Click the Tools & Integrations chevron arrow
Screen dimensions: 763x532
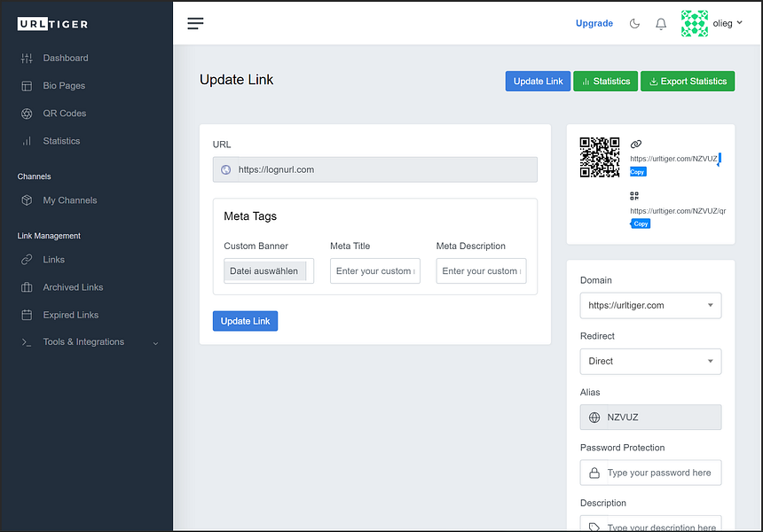156,343
